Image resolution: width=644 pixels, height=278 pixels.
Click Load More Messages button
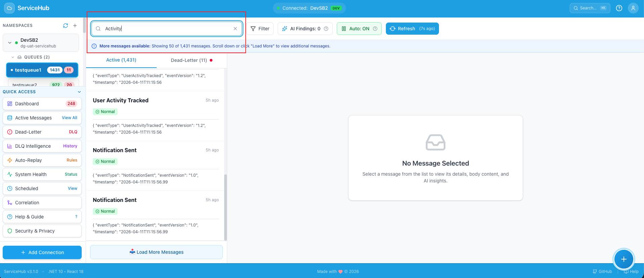click(156, 252)
